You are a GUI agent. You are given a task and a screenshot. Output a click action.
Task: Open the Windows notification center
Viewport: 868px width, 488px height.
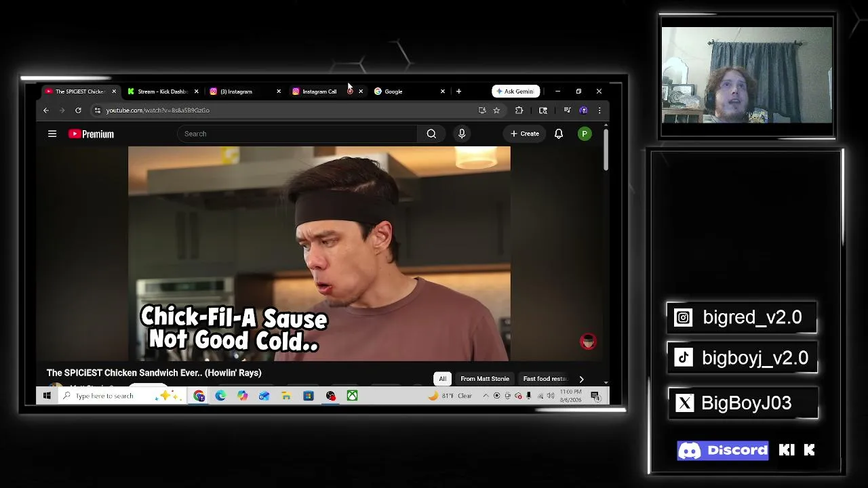pos(595,396)
